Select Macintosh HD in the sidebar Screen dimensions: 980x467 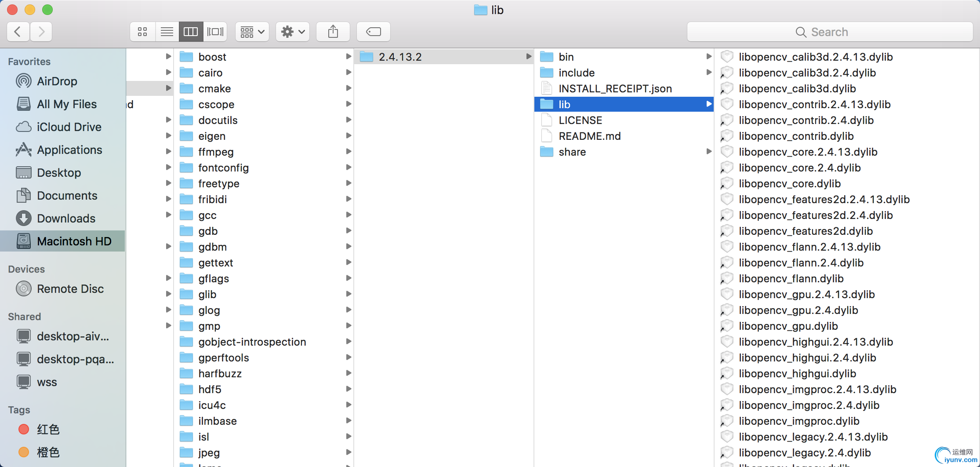tap(62, 241)
